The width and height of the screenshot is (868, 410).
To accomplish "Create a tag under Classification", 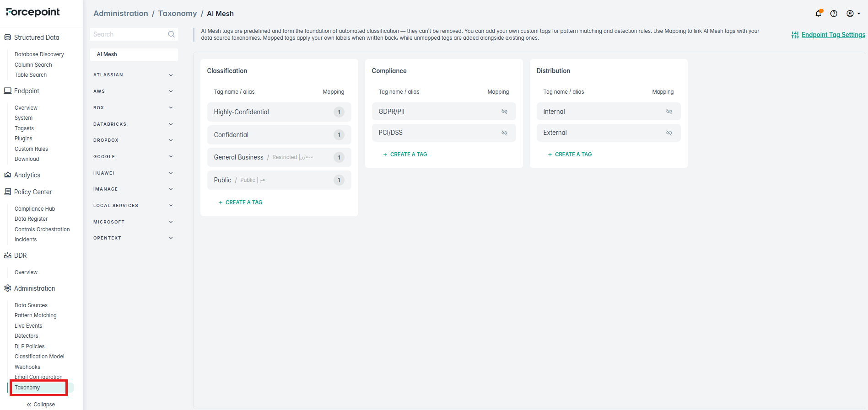I will [x=241, y=202].
